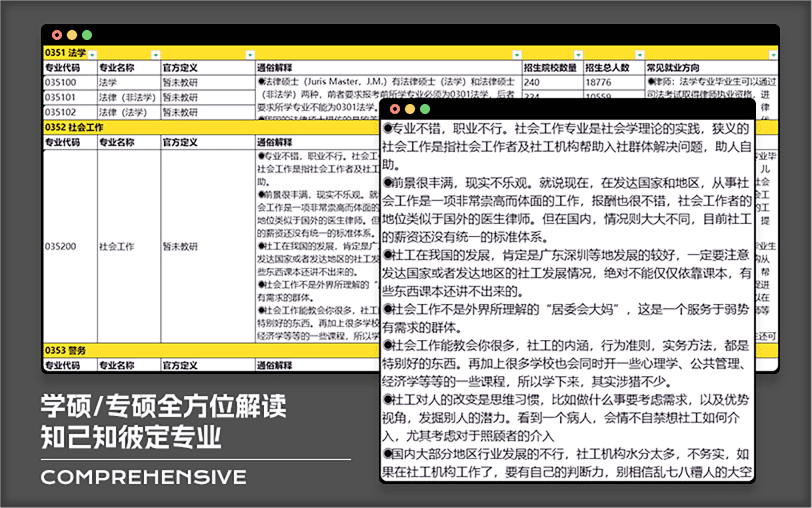The height and width of the screenshot is (508, 812).
Task: Select the 0353 警务 section header row
Action: tap(65, 350)
